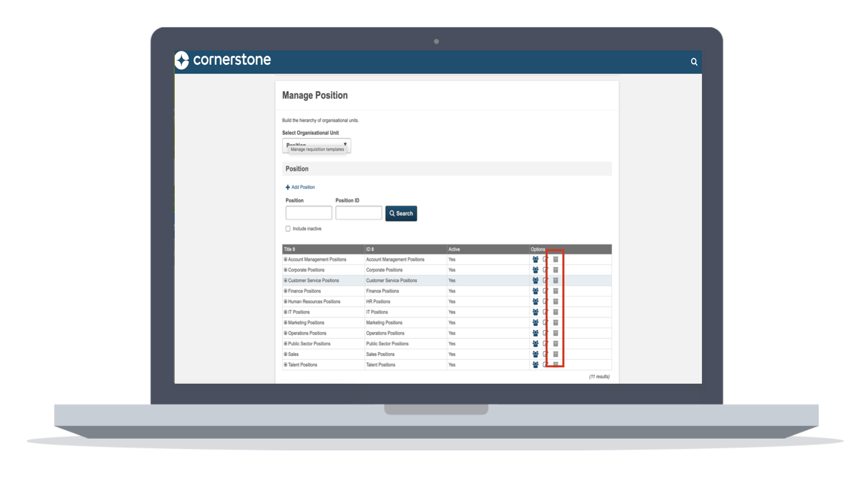The image size is (868, 482).
Task: Open the delete icon for Talent Positions
Action: pyautogui.click(x=555, y=364)
